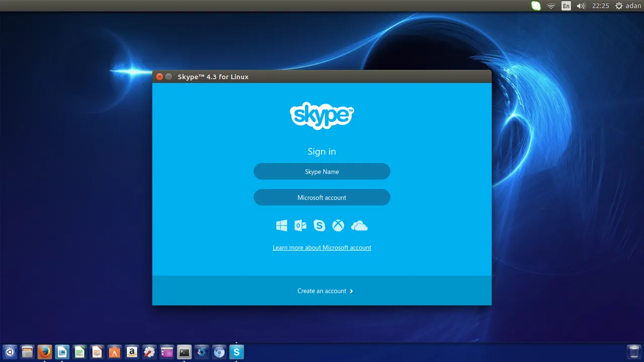Launch Chromium from the dock
The width and height of the screenshot is (644, 362).
tap(219, 352)
